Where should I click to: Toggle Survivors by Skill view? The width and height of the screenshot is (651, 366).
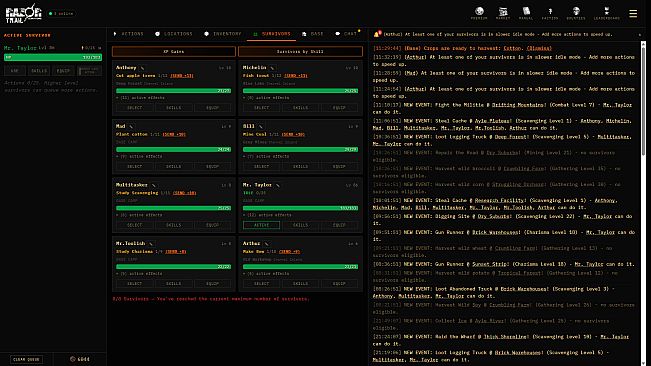[x=300, y=51]
